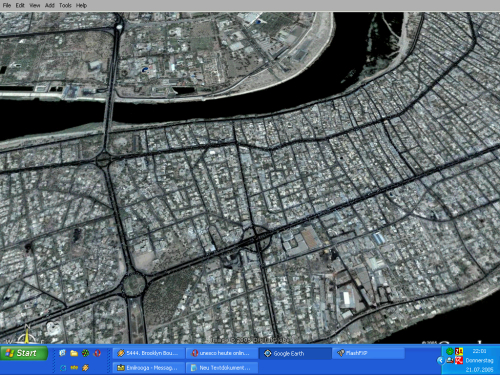Screen dimensions: 500x375
Task: Expand hidden system tray icons arrow
Action: point(440,360)
